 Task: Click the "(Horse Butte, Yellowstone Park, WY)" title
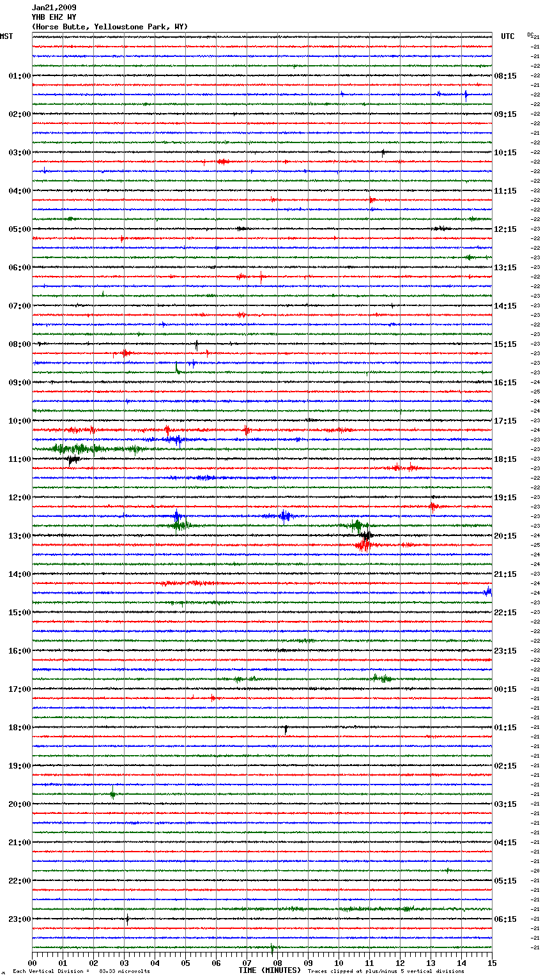click(x=110, y=27)
